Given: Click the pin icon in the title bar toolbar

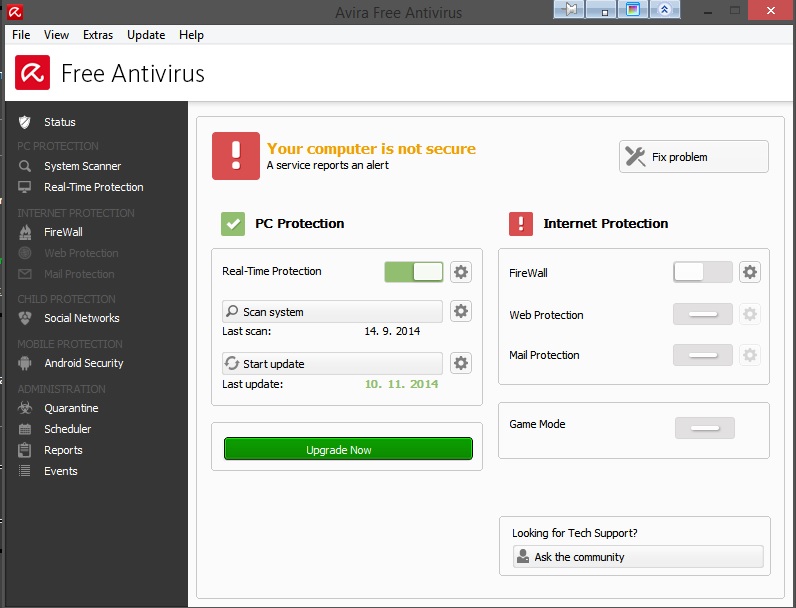Looking at the screenshot, I should [569, 10].
